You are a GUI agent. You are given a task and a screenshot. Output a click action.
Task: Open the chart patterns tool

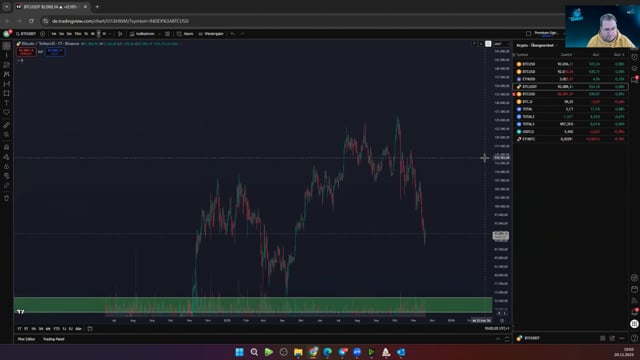click(7, 74)
